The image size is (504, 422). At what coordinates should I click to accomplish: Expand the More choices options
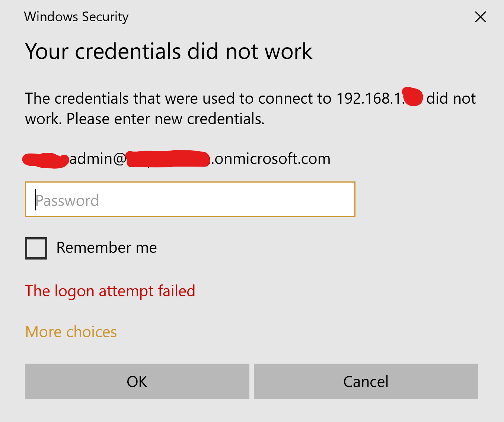(71, 332)
